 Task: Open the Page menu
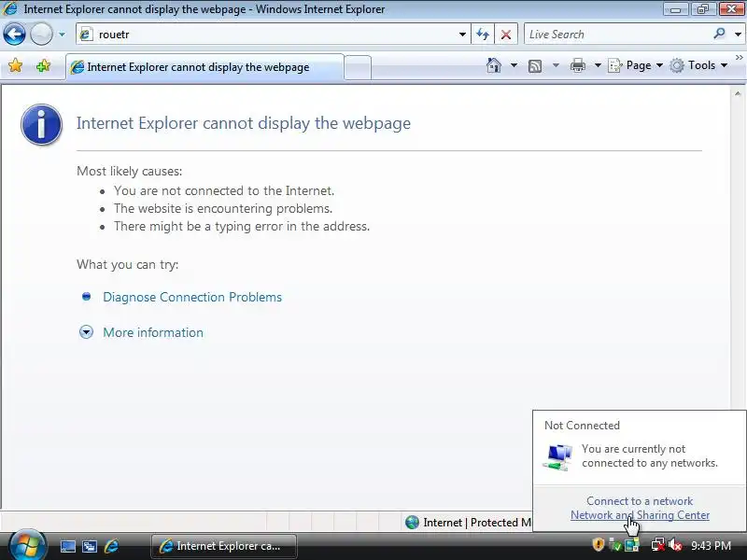[636, 65]
